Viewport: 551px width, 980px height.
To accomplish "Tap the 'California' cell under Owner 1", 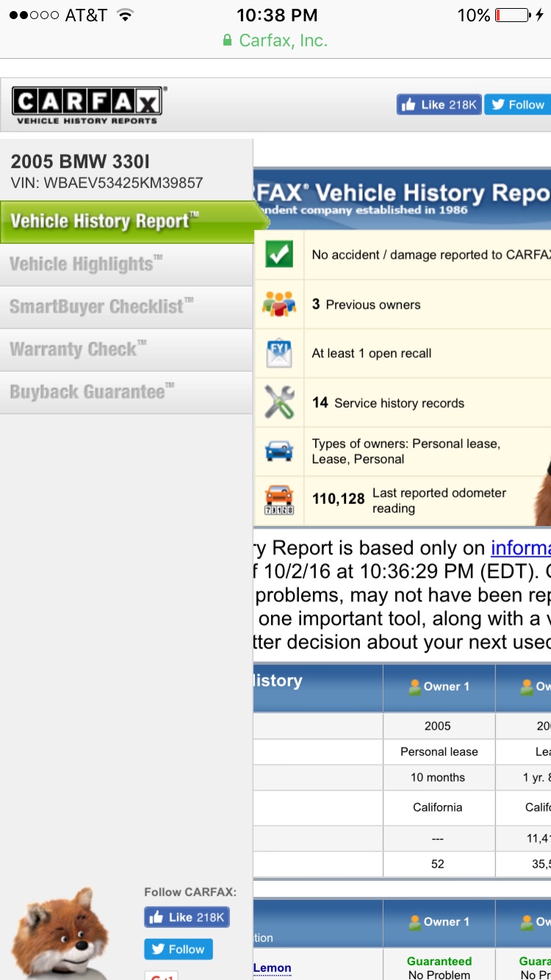I will click(x=438, y=807).
